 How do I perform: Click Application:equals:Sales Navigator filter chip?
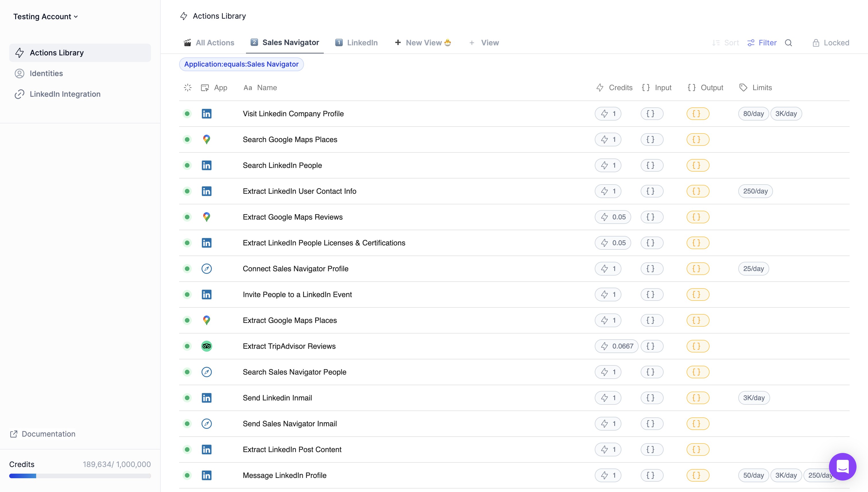coord(241,64)
